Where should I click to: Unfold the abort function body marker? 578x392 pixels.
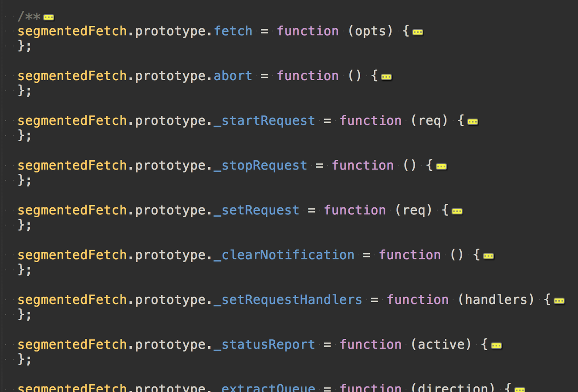386,77
